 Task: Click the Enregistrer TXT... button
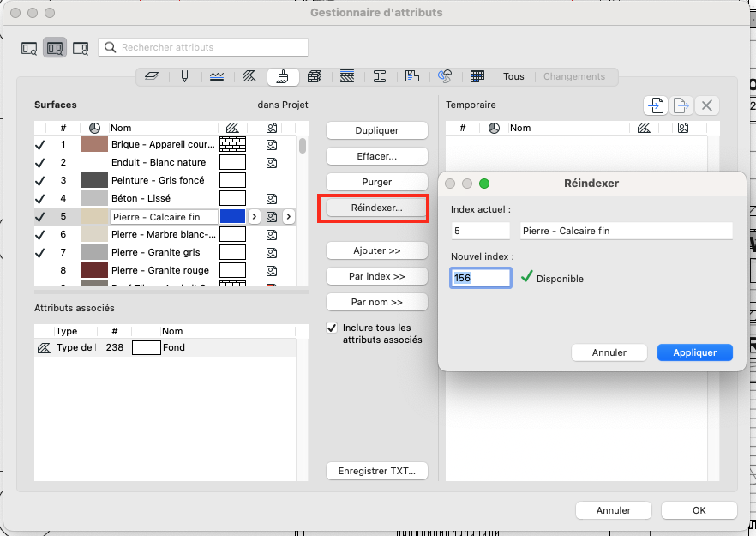(x=377, y=471)
